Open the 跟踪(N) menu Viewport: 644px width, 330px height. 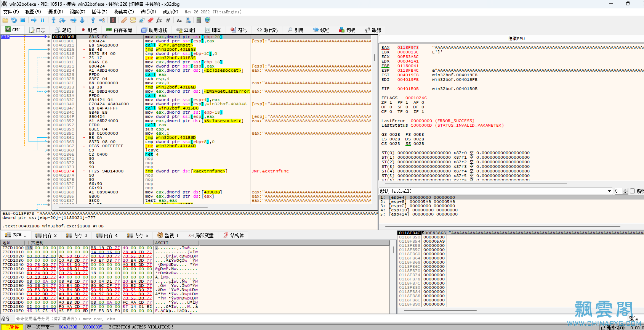(77, 12)
